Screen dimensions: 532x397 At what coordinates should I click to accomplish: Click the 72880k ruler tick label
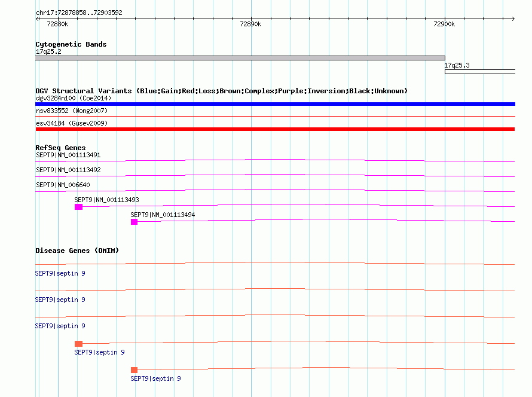coord(57,24)
